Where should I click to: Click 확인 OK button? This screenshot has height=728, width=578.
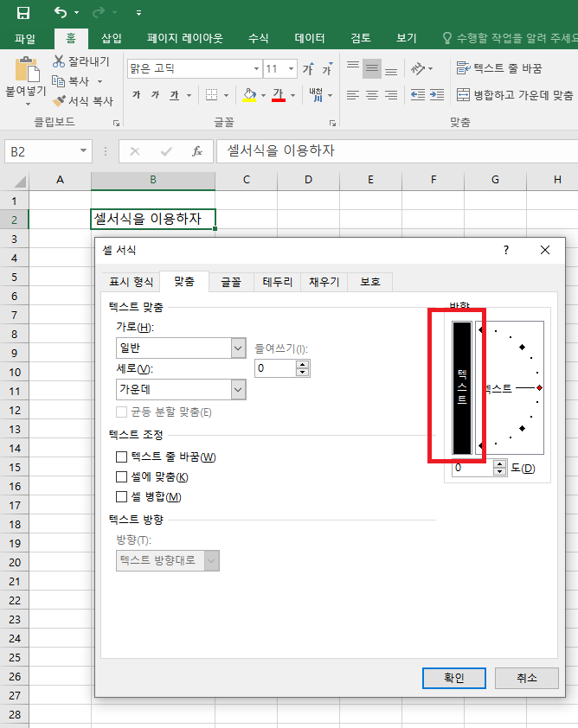point(454,678)
